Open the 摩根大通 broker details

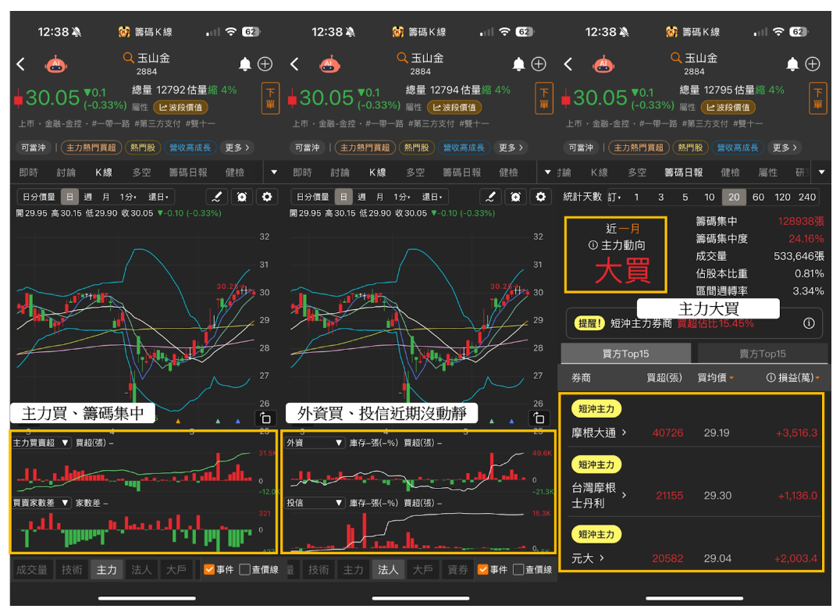(599, 433)
